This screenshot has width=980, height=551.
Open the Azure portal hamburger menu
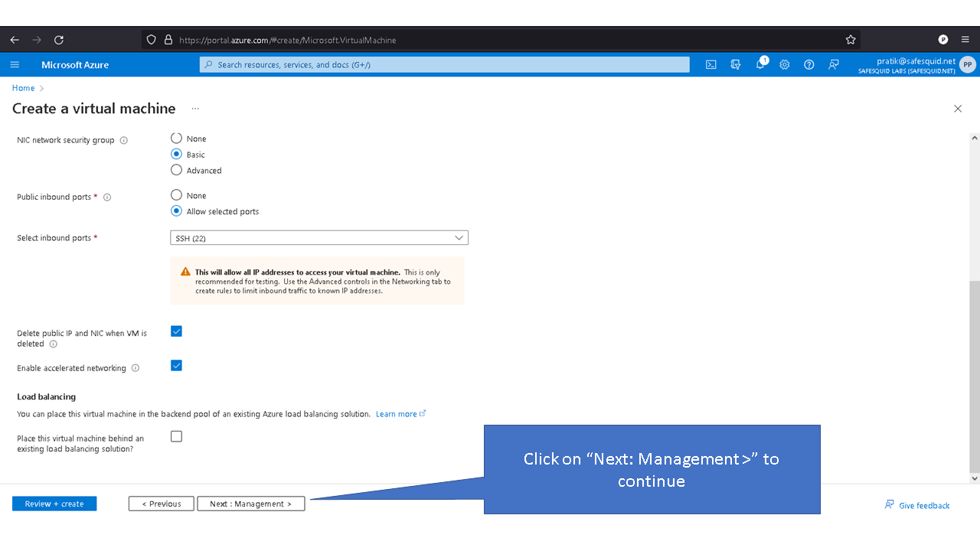[x=15, y=65]
